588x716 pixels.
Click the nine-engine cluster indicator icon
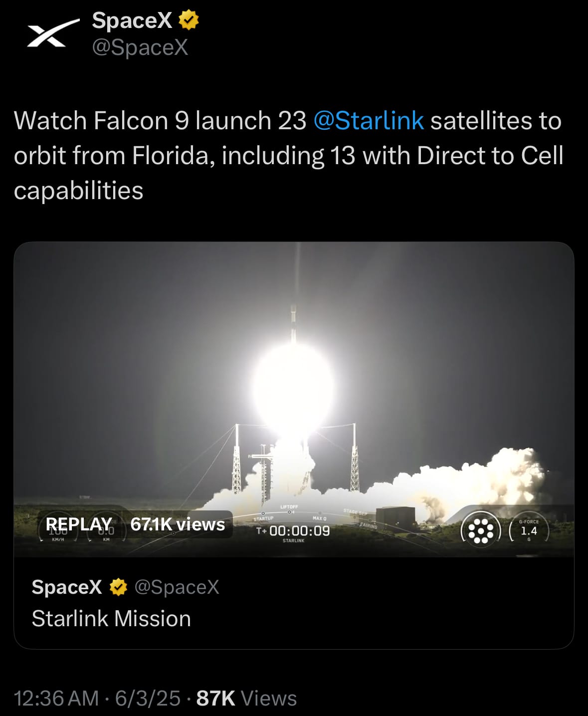click(481, 530)
